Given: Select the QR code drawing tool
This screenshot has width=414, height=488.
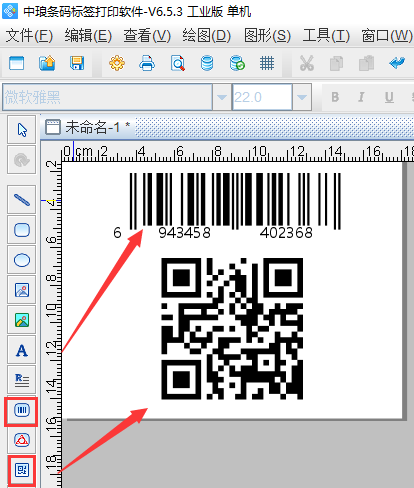Looking at the screenshot, I should (22, 470).
